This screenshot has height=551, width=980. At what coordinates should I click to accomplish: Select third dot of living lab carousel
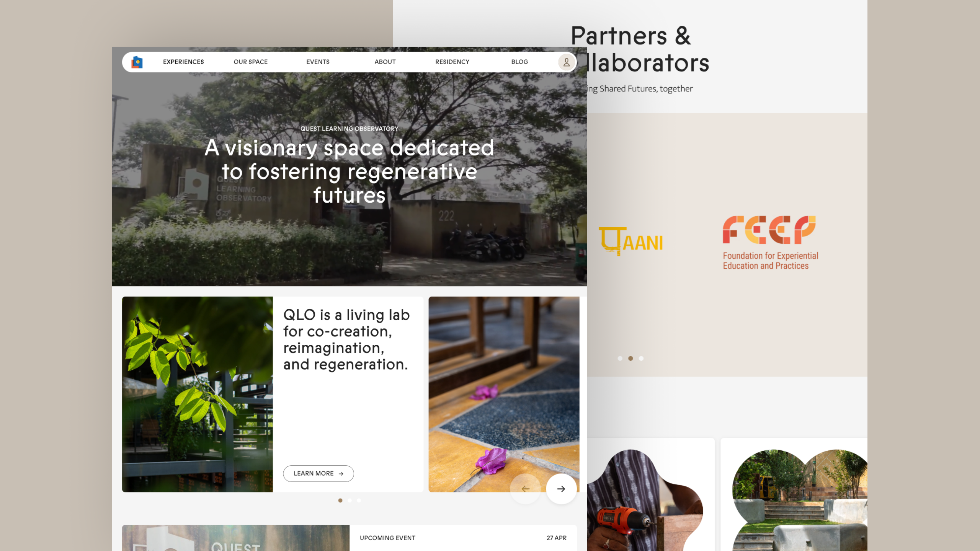[359, 500]
